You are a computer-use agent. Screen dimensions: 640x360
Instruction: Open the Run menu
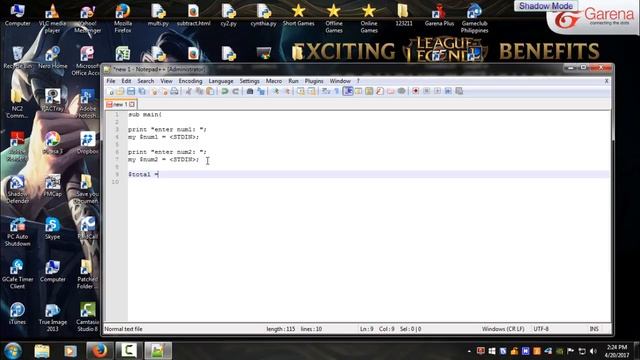click(293, 81)
